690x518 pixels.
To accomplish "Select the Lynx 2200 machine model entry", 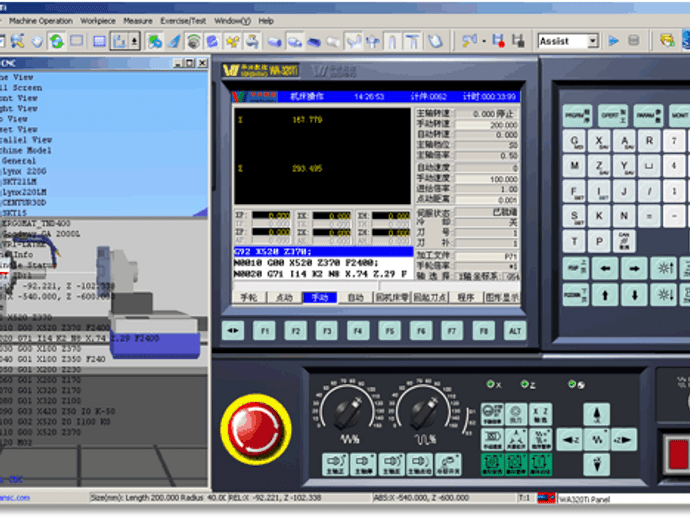I will point(25,171).
